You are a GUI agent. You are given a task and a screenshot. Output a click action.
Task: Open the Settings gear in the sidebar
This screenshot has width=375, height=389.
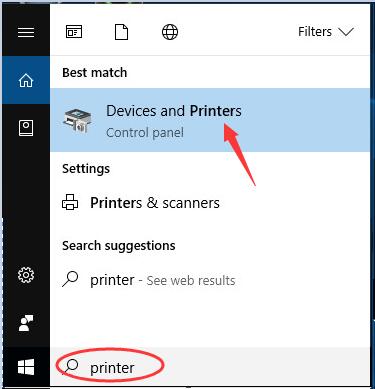(26, 275)
